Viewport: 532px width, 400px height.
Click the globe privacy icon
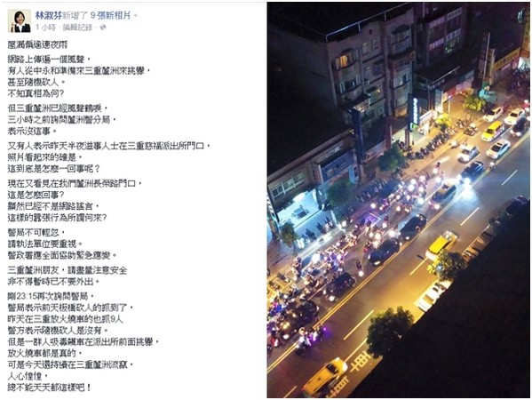(x=103, y=28)
